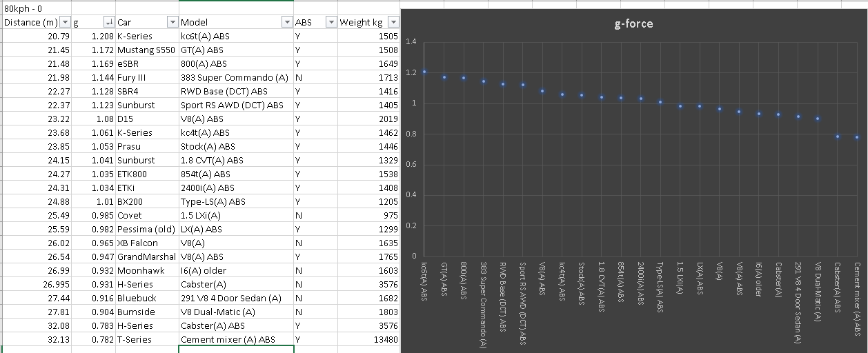Select the GrandMarshal car cell
This screenshot has width=868, height=353.
tap(147, 256)
